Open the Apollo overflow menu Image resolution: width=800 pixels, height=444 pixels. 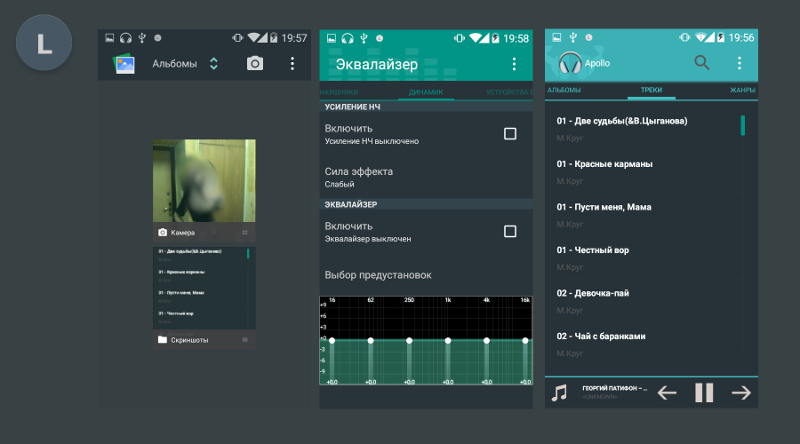coord(739,63)
